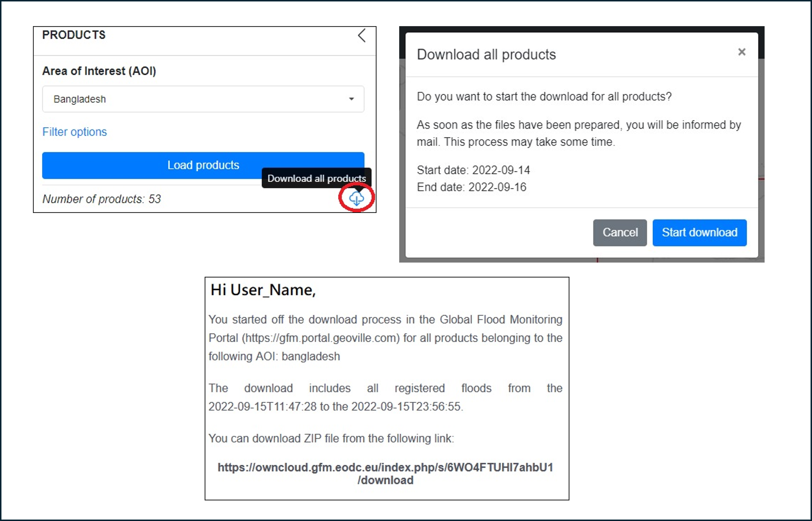Click the Number of products: 53 text
Image resolution: width=812 pixels, height=521 pixels.
click(102, 199)
